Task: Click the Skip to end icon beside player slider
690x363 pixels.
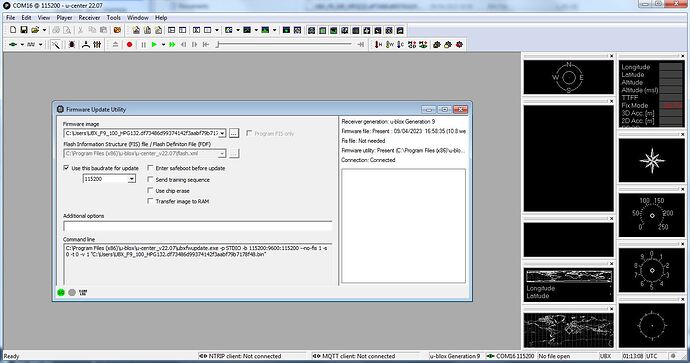Action: [x=361, y=44]
